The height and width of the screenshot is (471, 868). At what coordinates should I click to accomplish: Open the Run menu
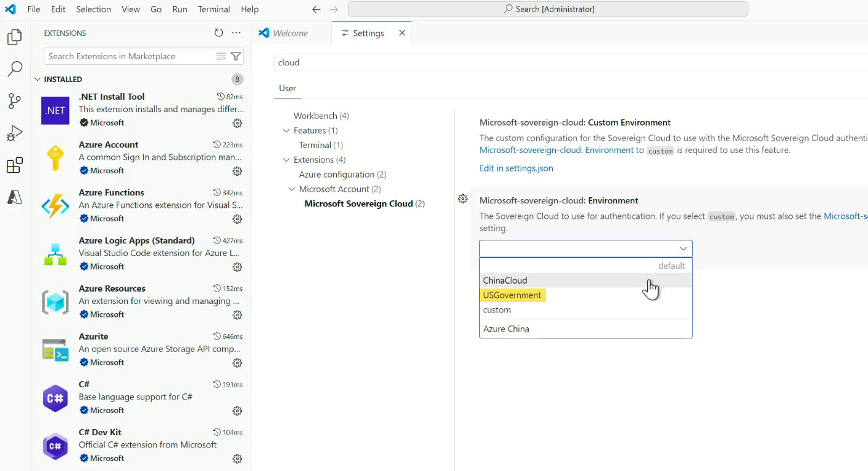180,9
